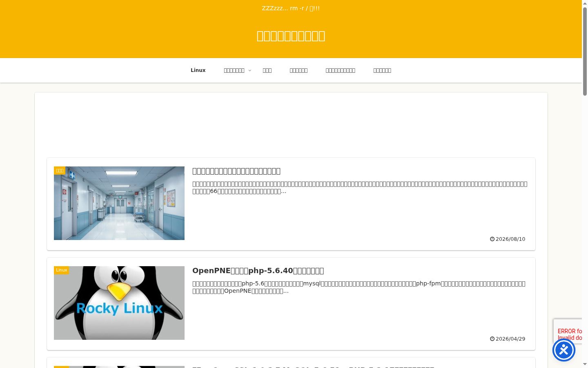Image resolution: width=588 pixels, height=368 pixels.
Task: Click the clock icon beside 2026/08/10
Action: pyautogui.click(x=492, y=239)
